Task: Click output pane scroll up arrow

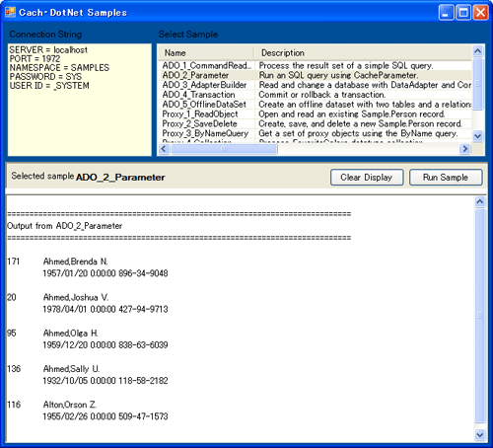Action: tap(480, 201)
